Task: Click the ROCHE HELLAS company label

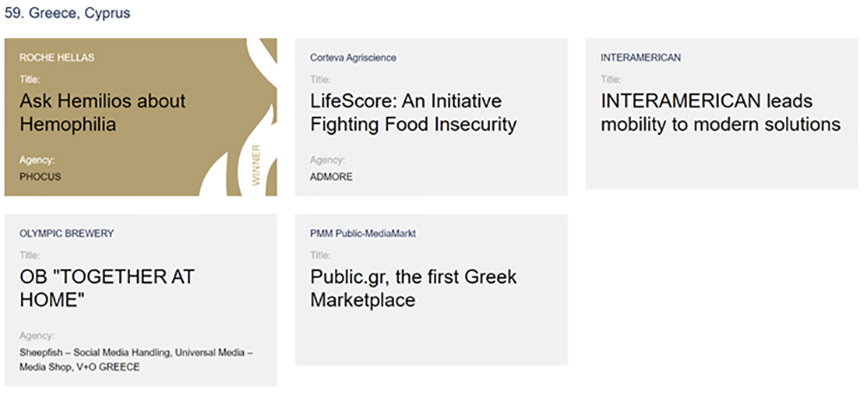Action: click(x=57, y=58)
